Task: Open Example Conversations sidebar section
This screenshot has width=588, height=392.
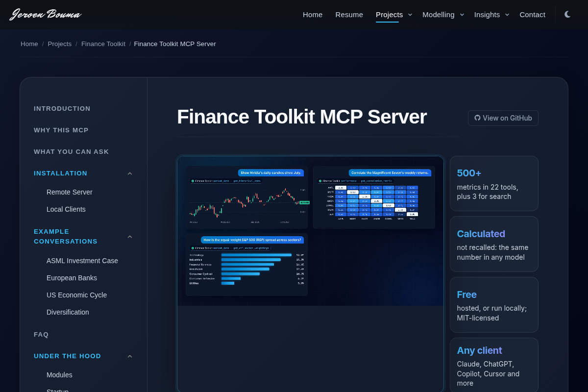Action: point(66,237)
